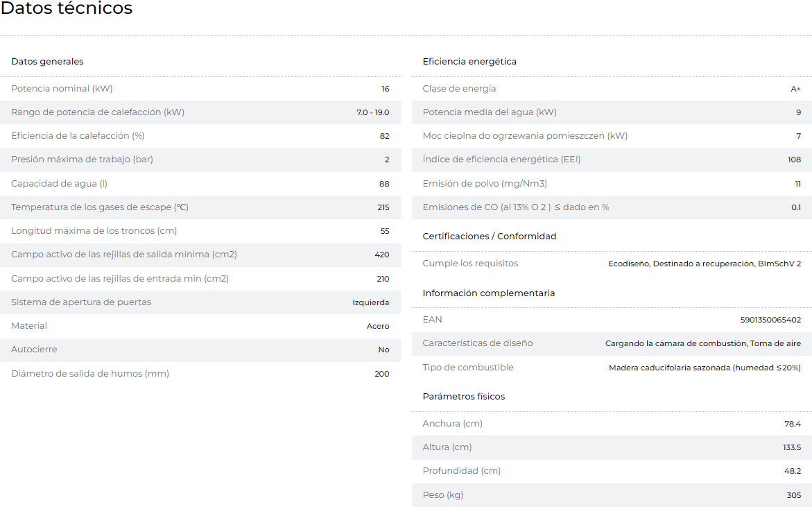Click the 'Moc cieplna do ogrzewania pomieszczeń' label

(525, 136)
